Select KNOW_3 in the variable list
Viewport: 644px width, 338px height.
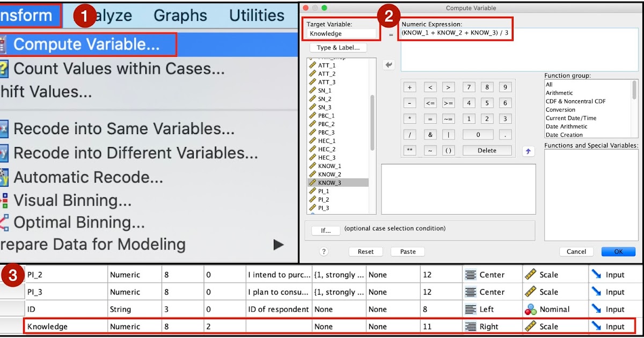tap(330, 182)
